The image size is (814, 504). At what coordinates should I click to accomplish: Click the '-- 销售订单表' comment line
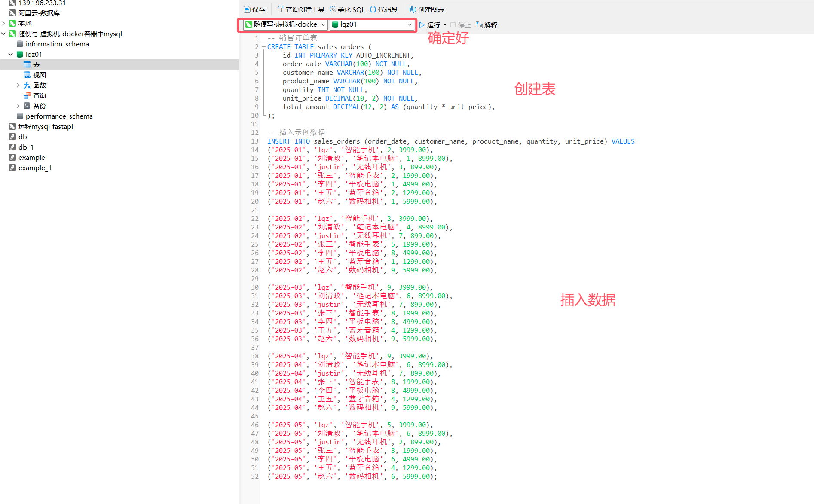pyautogui.click(x=292, y=38)
